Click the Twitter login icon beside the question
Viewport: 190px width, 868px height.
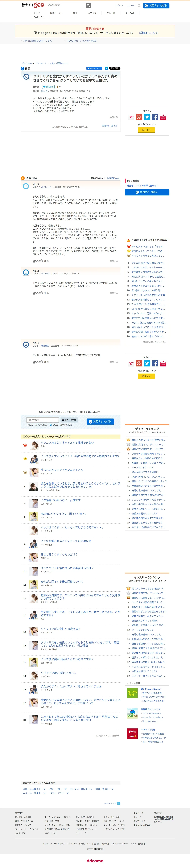point(147,117)
